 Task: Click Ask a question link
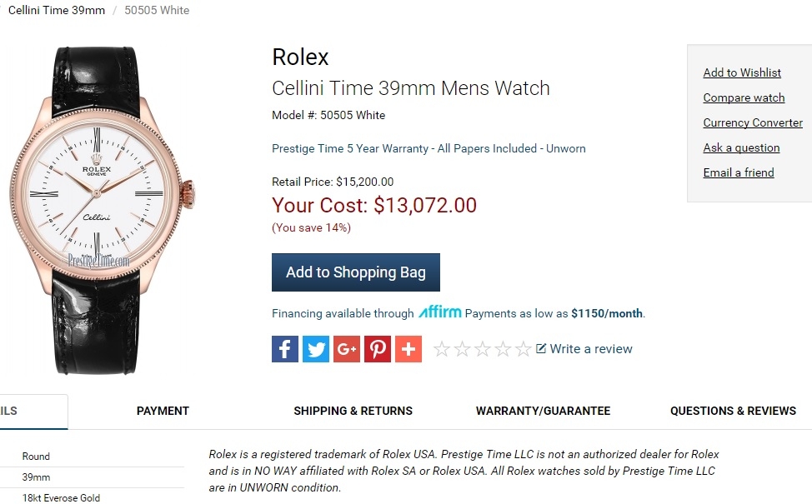click(741, 147)
